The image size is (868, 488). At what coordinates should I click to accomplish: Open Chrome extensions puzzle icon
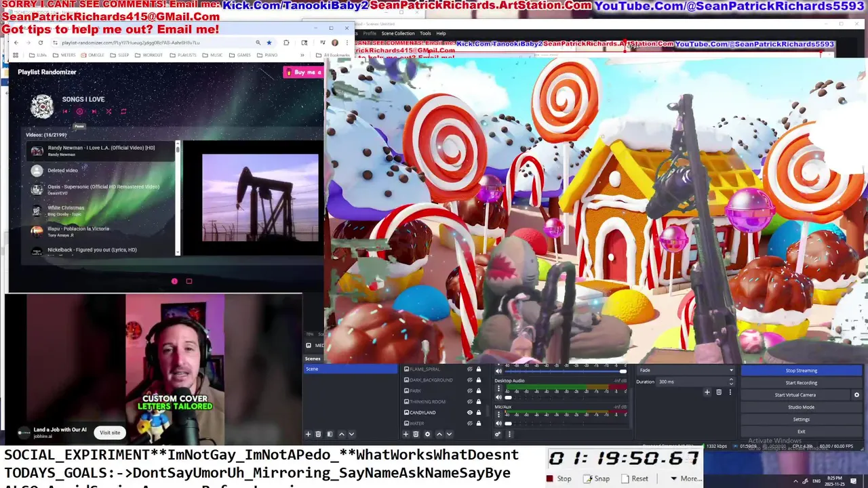(x=286, y=43)
